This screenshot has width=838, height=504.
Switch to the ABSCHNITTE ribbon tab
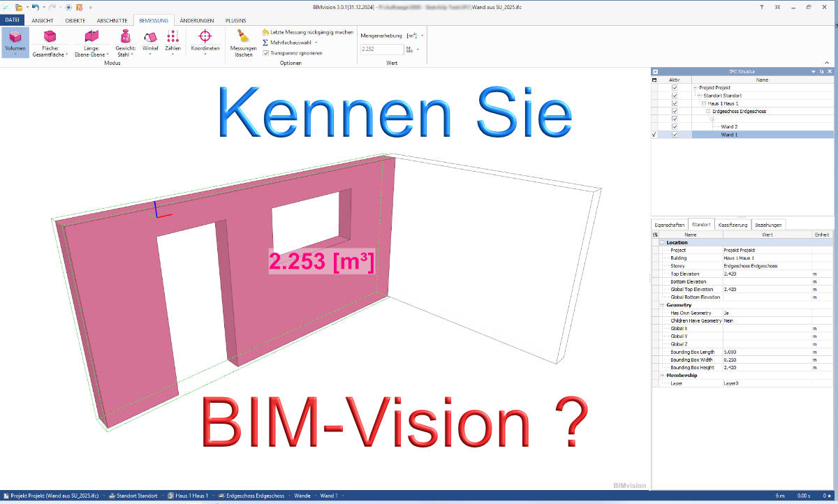pos(111,20)
